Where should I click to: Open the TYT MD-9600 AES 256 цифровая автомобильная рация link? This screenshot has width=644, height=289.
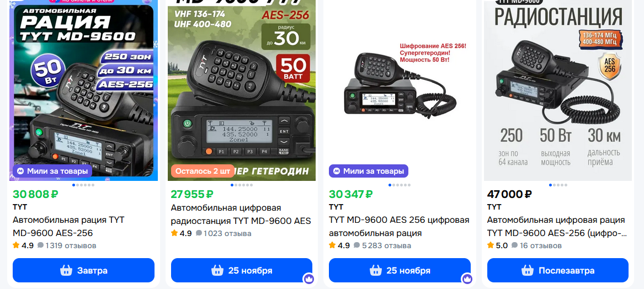(x=399, y=227)
